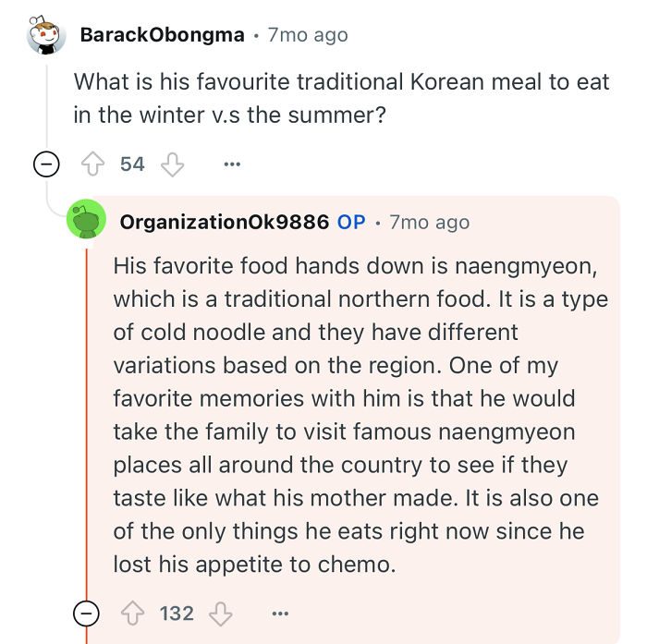Upvote the naengmyeon reply

click(132, 614)
